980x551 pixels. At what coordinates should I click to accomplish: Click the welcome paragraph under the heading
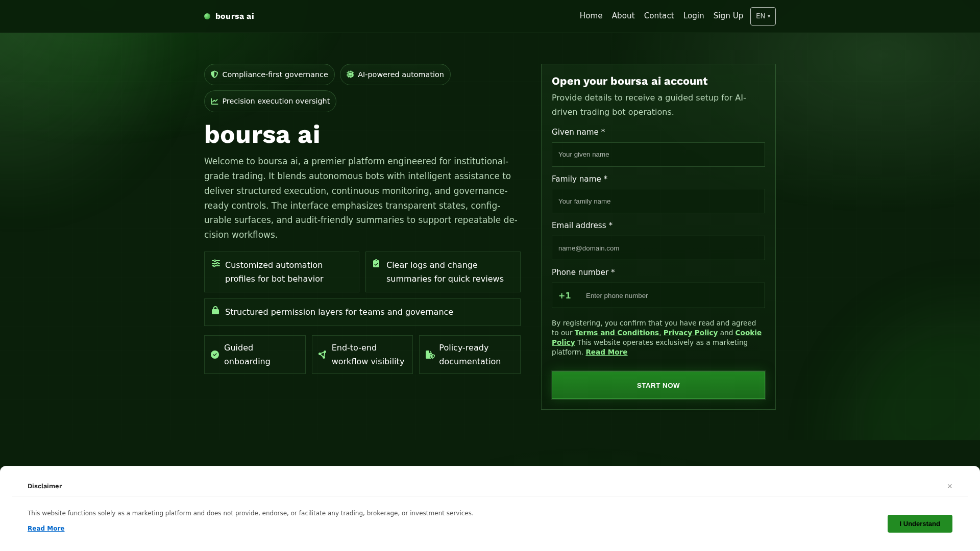click(361, 198)
